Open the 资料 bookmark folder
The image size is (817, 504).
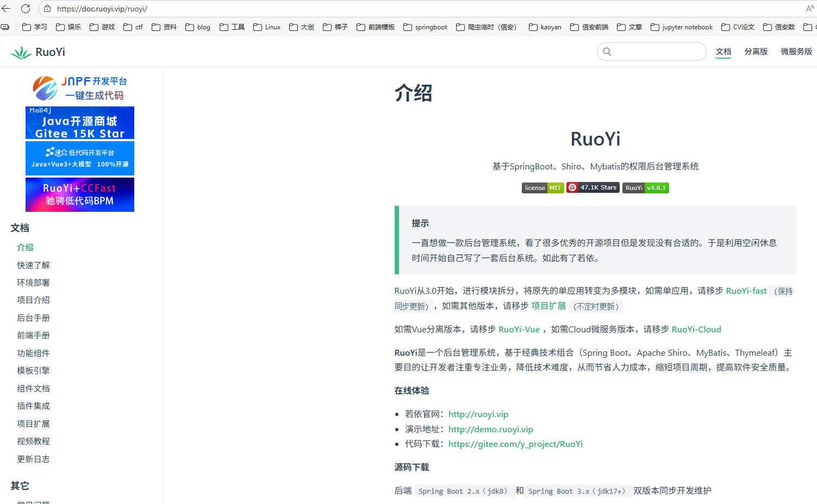click(x=164, y=27)
